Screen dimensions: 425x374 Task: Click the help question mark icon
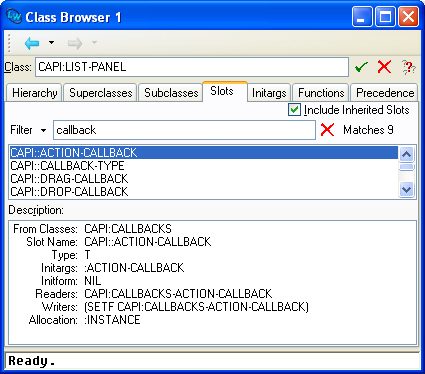point(408,67)
